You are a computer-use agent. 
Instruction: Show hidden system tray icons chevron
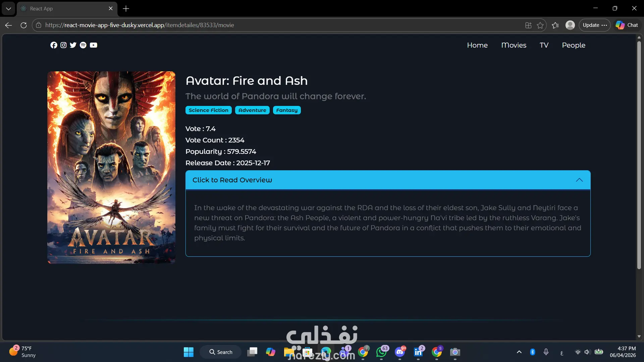[x=519, y=352]
